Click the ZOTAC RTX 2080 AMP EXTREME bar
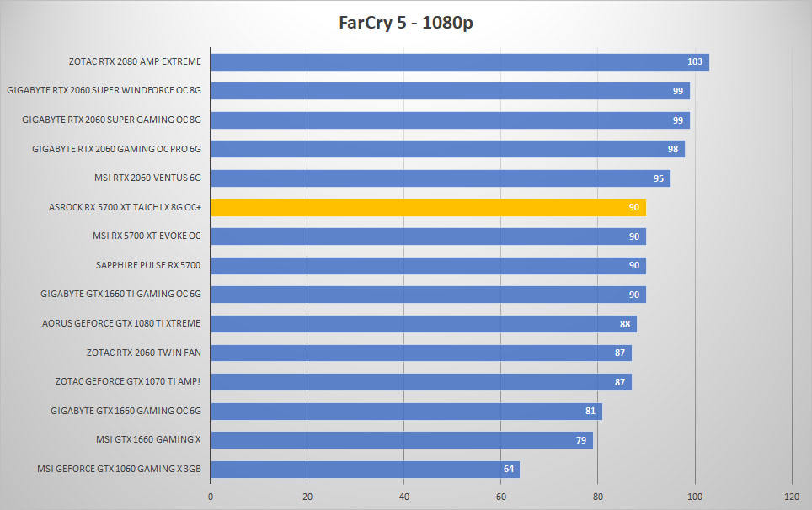Viewport: 812px width, 510px height. tap(460, 62)
